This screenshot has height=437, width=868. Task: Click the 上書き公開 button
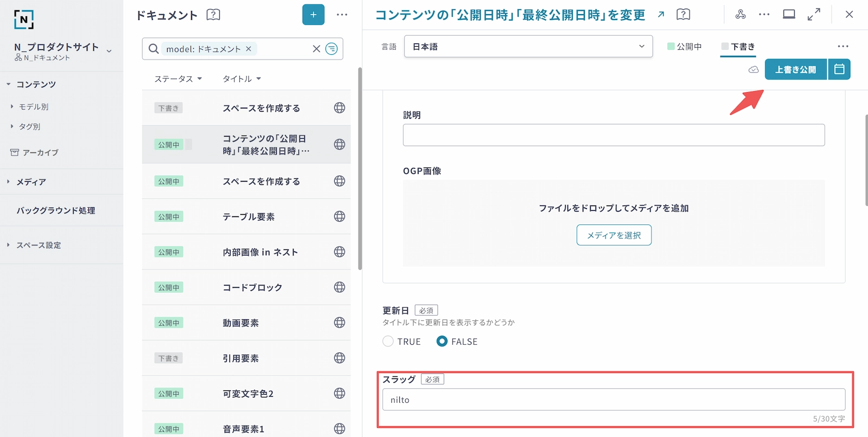795,69
